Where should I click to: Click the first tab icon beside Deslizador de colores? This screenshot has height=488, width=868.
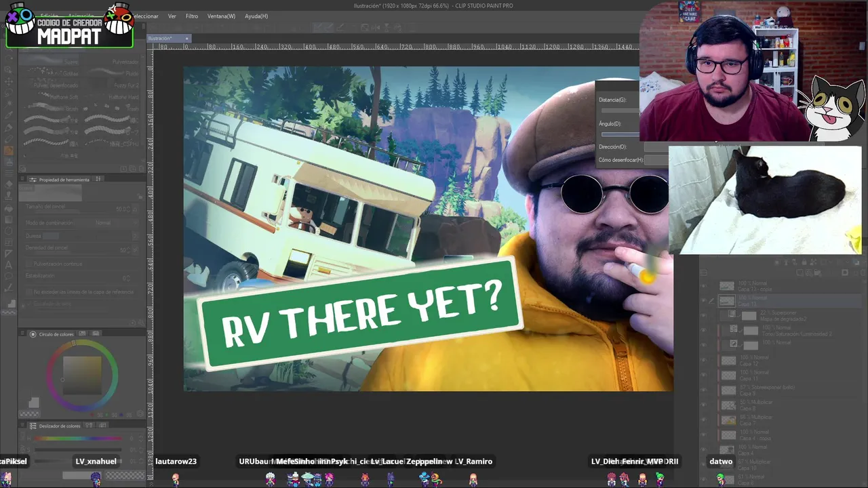click(90, 426)
